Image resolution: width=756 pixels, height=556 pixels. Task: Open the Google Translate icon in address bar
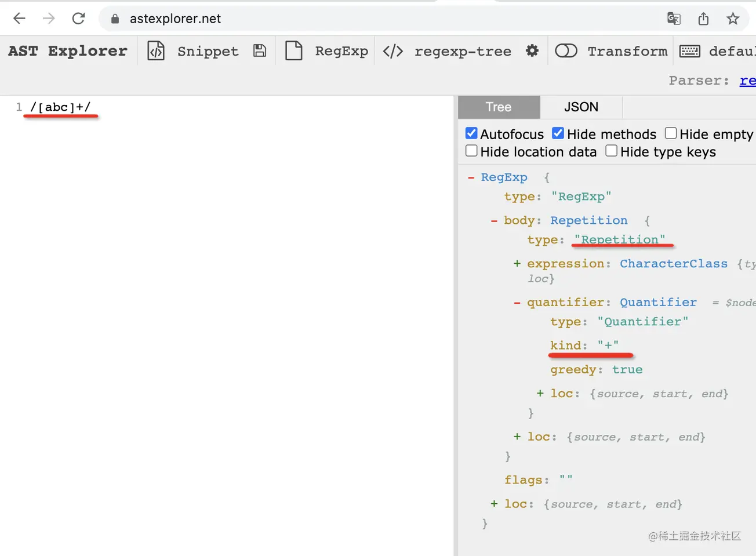pos(674,19)
